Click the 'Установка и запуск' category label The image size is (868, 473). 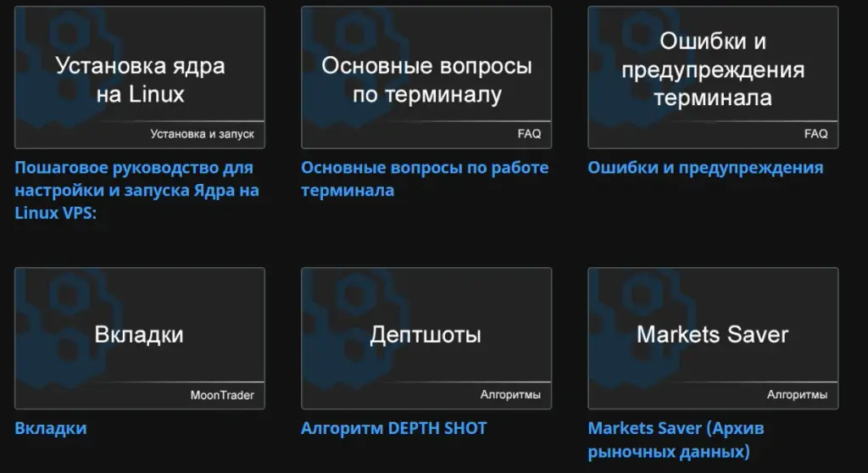(x=202, y=134)
